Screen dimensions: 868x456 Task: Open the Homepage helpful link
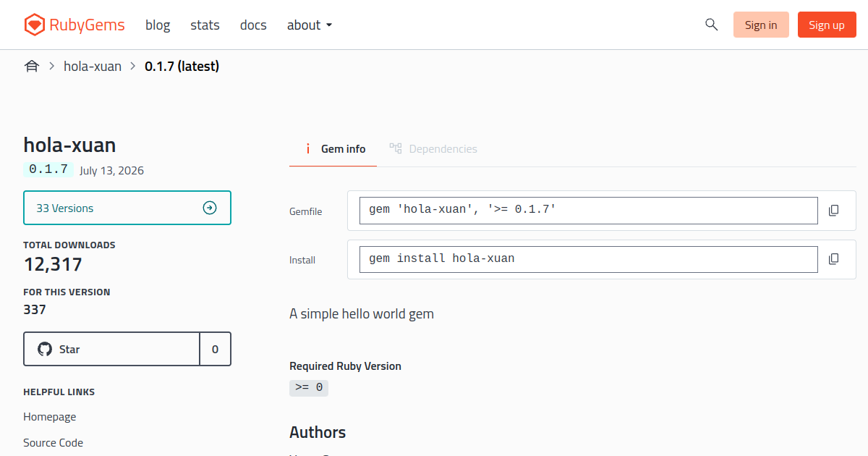pyautogui.click(x=49, y=417)
